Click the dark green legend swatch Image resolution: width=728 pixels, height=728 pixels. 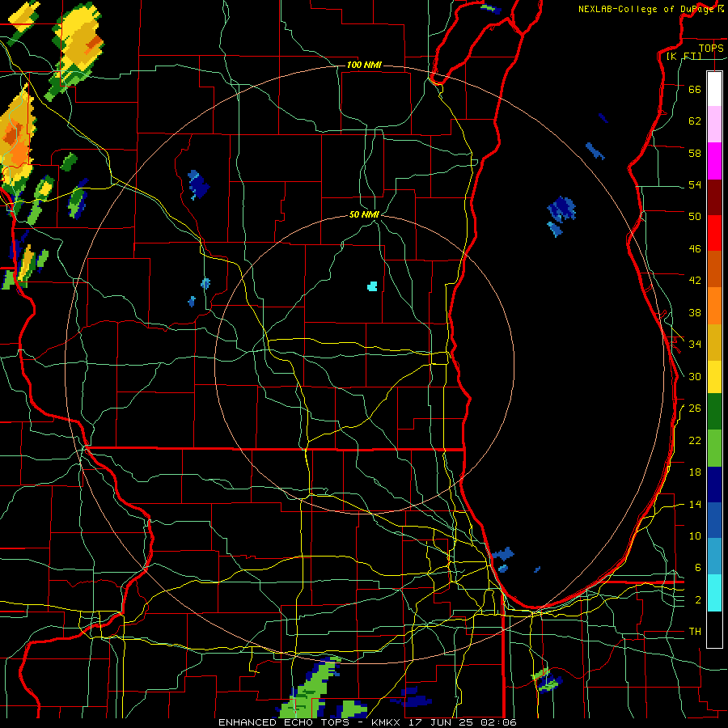point(714,412)
